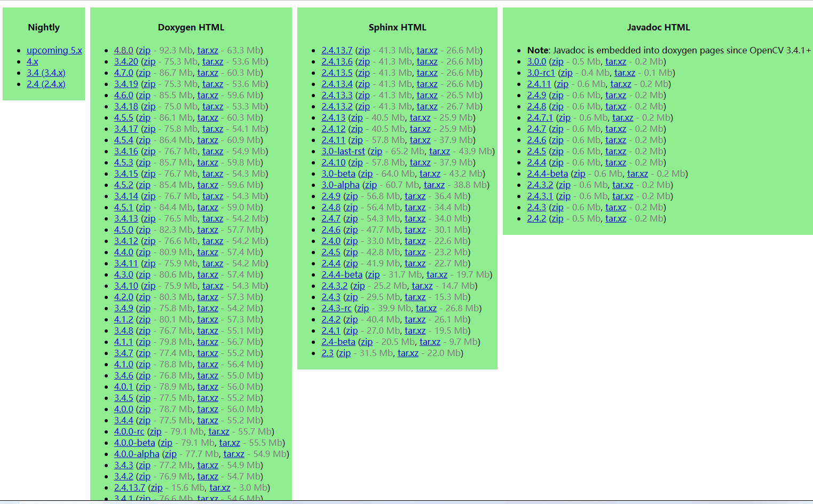The width and height of the screenshot is (813, 504).
Task: Download the zip for Doxygen 4.7.0
Action: (145, 73)
